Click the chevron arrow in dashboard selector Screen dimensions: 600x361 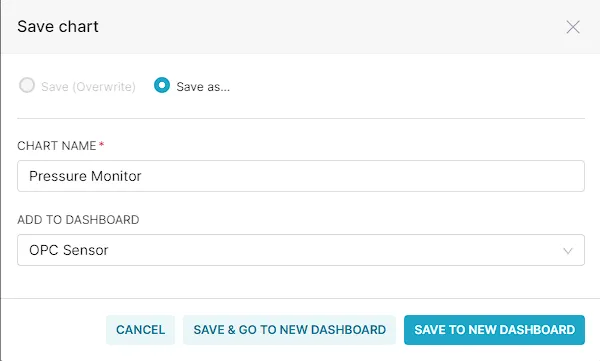coord(568,251)
